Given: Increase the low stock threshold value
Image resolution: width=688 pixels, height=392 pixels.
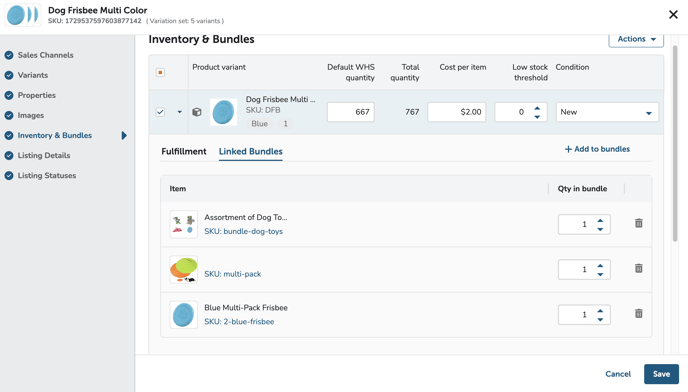Looking at the screenshot, I should (x=537, y=108).
